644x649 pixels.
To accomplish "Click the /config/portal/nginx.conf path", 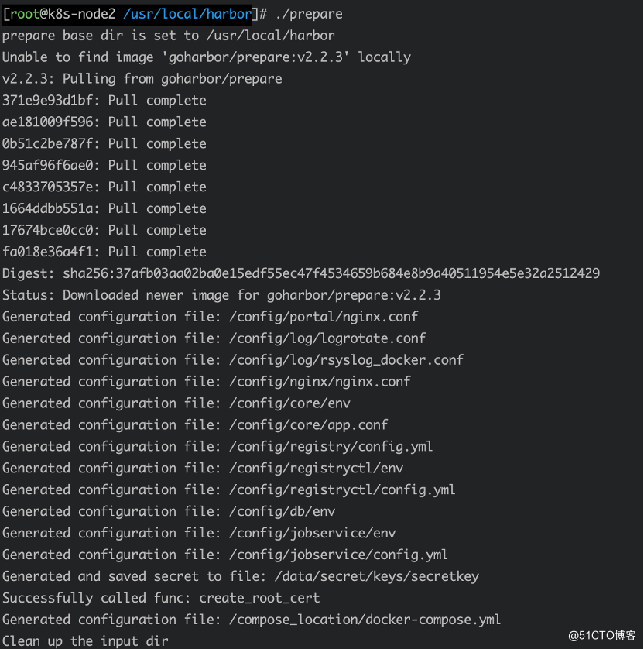I will (x=324, y=317).
